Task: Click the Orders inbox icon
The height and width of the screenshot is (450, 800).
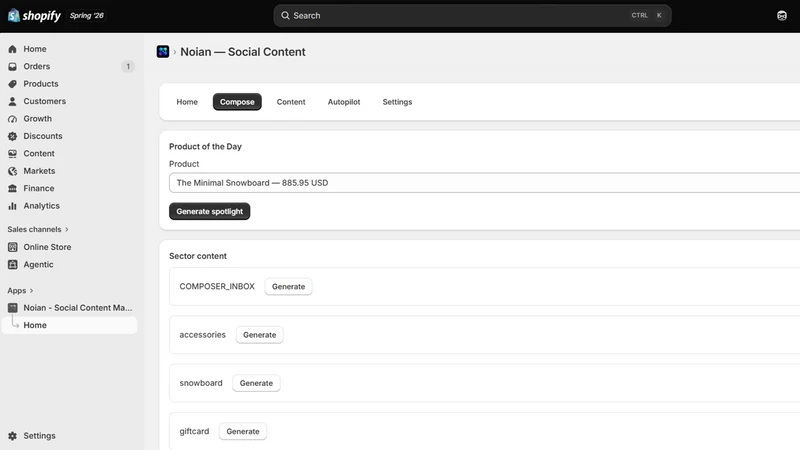Action: (12, 66)
